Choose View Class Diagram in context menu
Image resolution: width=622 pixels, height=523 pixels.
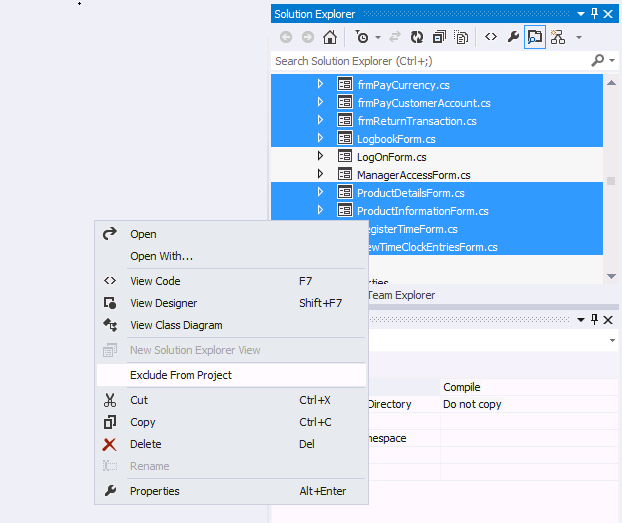click(231, 325)
